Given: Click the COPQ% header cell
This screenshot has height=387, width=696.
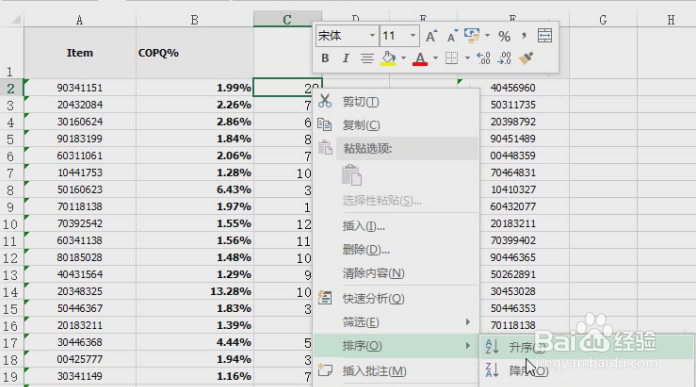Looking at the screenshot, I should pos(194,53).
